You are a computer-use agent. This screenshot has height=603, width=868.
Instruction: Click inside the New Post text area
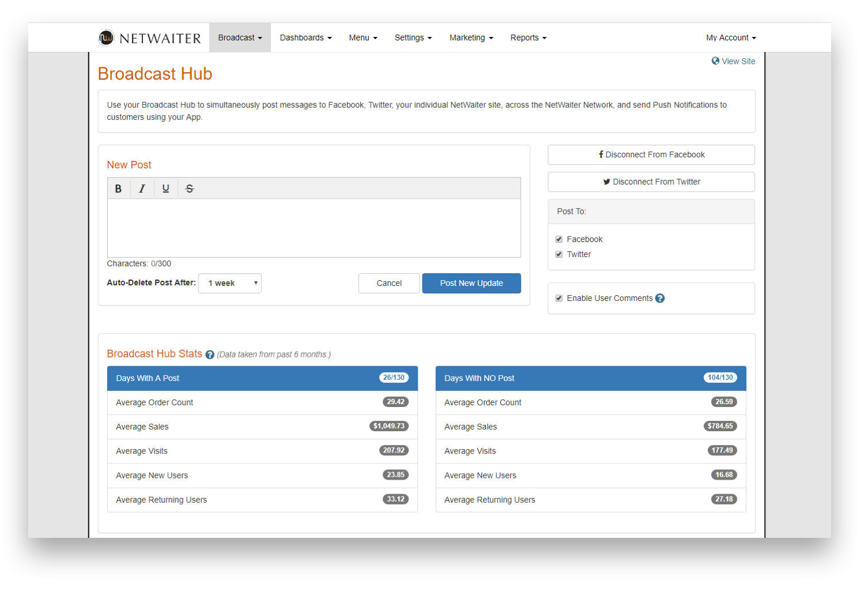coord(314,228)
